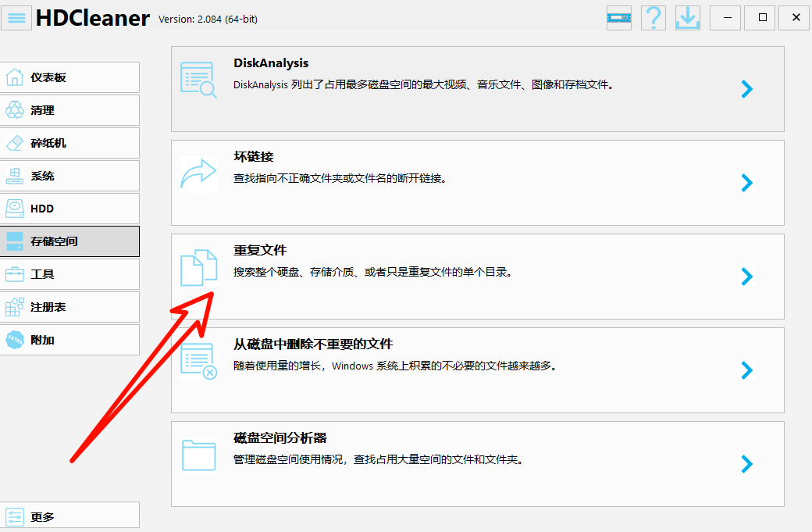Click the 坏链接 curved arrow icon
This screenshot has height=532, width=812.
(x=198, y=173)
